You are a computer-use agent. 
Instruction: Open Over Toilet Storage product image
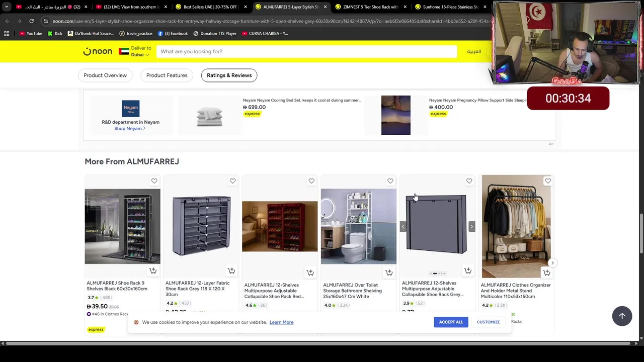coord(359,226)
